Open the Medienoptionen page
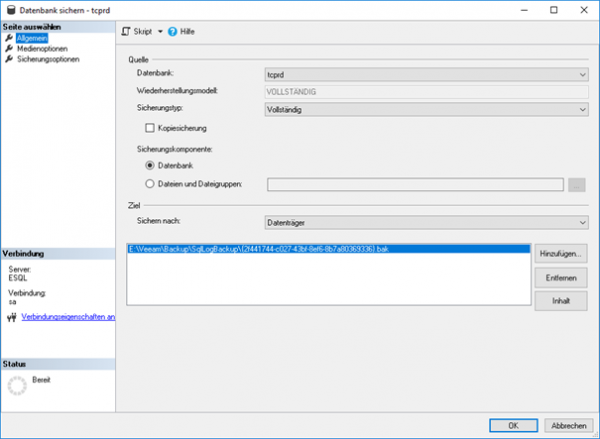 click(x=41, y=48)
